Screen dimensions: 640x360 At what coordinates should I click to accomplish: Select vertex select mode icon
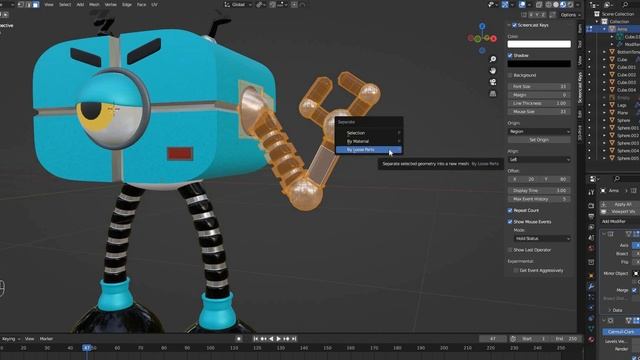(x=21, y=4)
